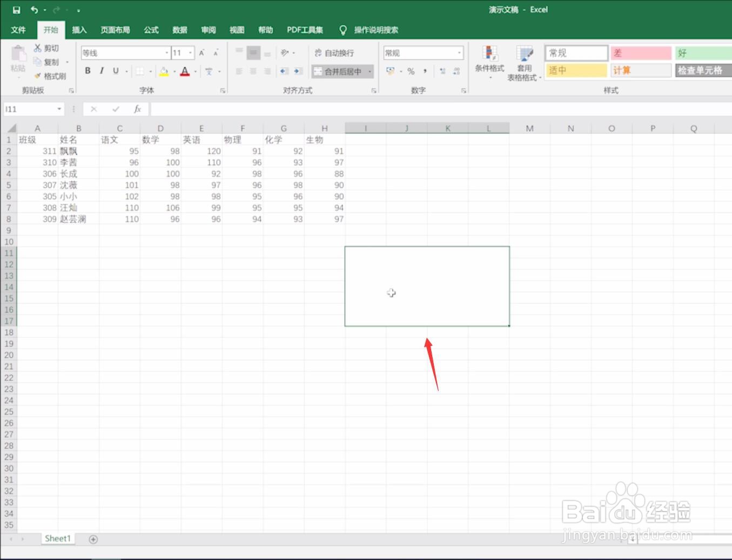Image resolution: width=732 pixels, height=560 pixels.
Task: Open Format as Table (套用表格格式)
Action: point(523,63)
